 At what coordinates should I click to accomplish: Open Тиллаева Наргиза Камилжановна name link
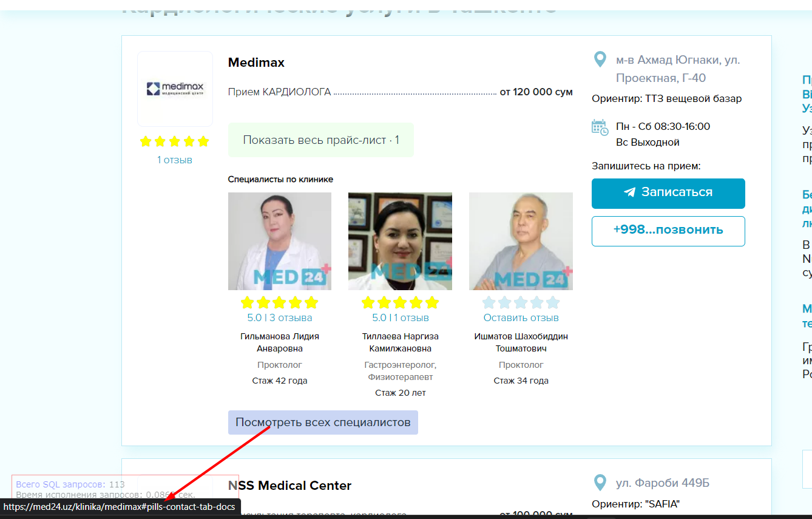401,342
